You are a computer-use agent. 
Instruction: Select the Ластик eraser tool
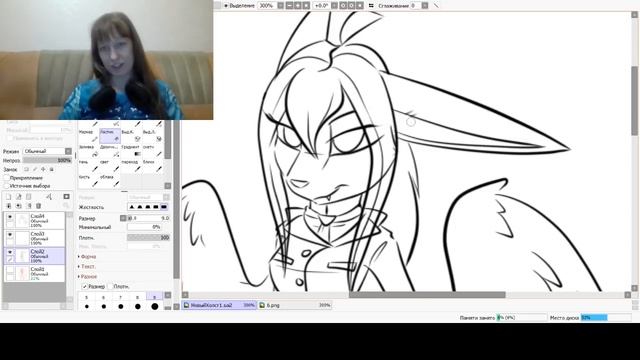coord(110,136)
